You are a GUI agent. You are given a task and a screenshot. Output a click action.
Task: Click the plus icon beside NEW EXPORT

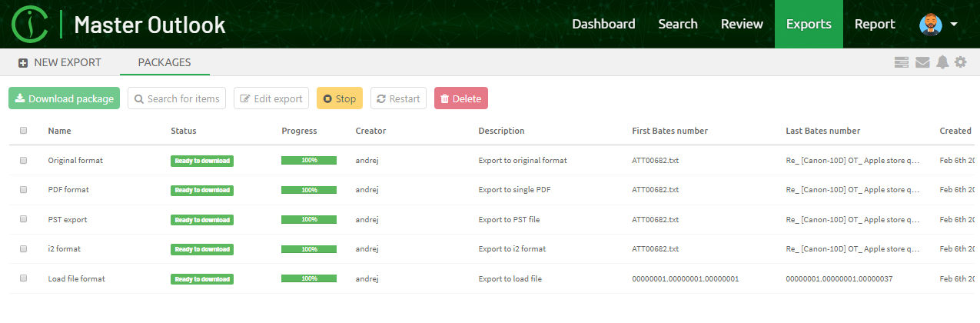point(23,63)
